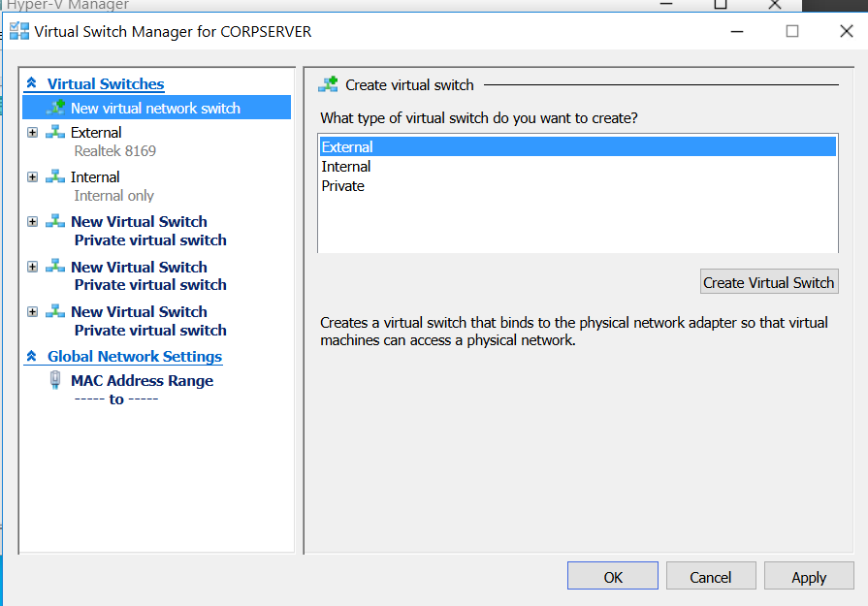Screen dimensions: 868x606
Task: Expand the second New Virtual Switch node
Action: click(x=33, y=267)
